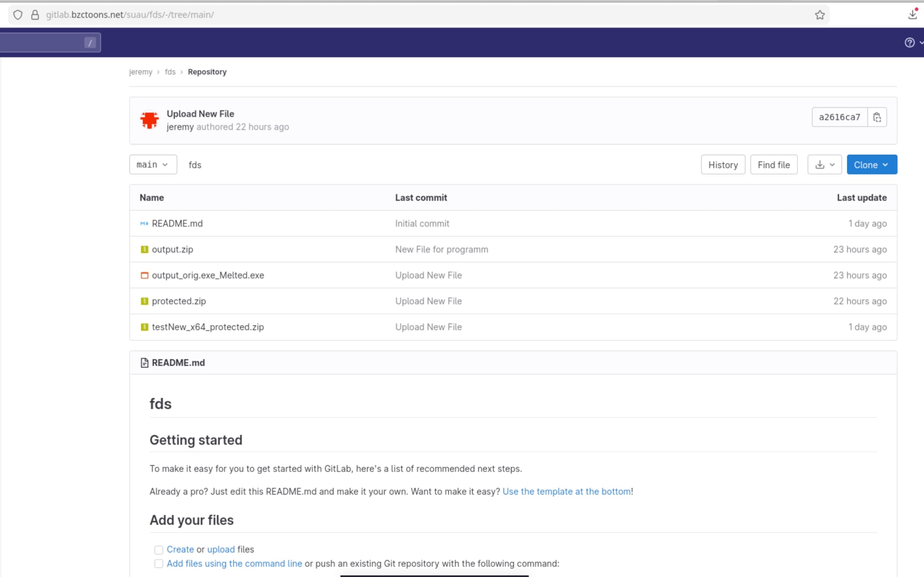Expand the download source code dropdown
Viewport: 924px width, 577px height.
[x=824, y=165]
